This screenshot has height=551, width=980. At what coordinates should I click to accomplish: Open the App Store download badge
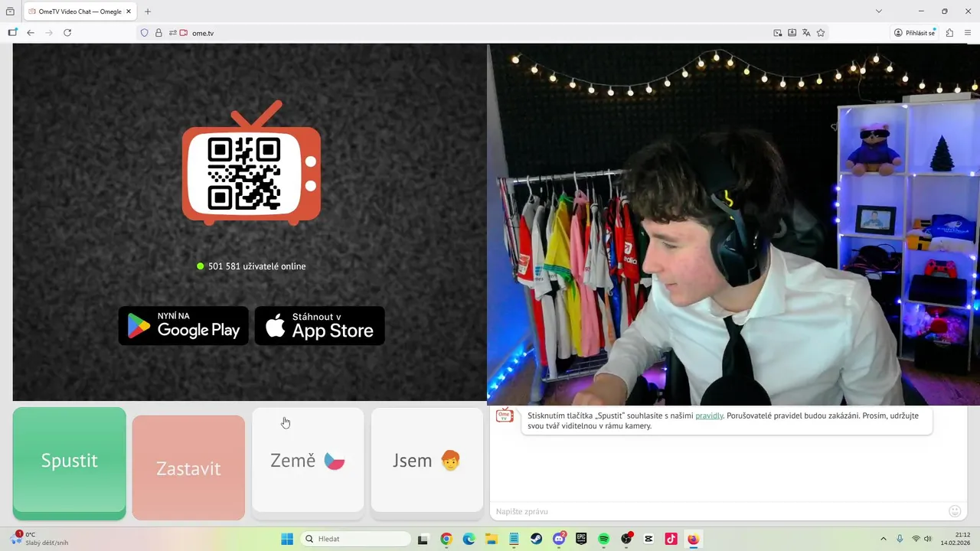pos(319,326)
